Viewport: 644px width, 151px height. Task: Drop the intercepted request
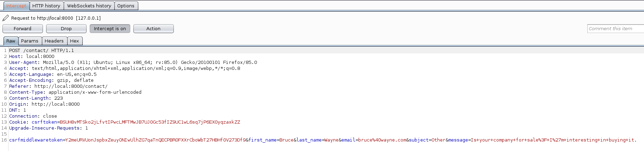[66, 29]
